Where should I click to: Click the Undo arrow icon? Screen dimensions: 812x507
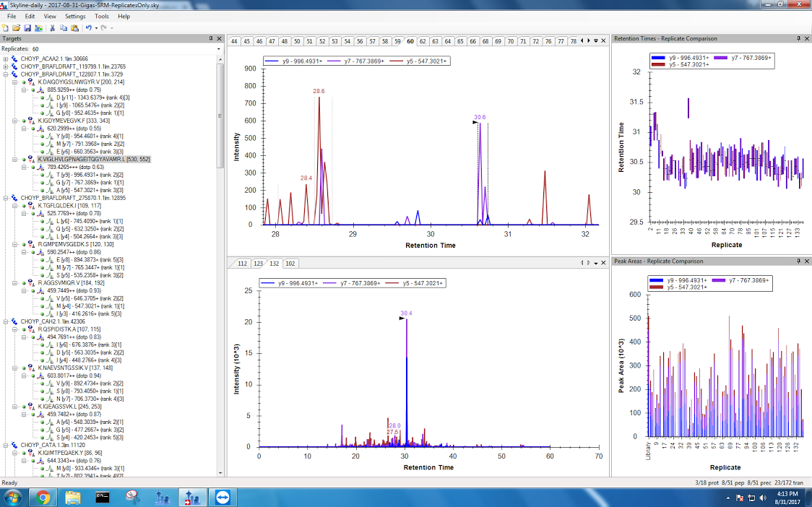88,28
